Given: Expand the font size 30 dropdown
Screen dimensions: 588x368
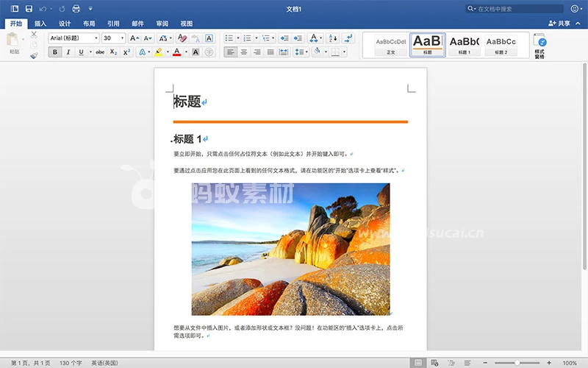Looking at the screenshot, I should click(x=121, y=38).
